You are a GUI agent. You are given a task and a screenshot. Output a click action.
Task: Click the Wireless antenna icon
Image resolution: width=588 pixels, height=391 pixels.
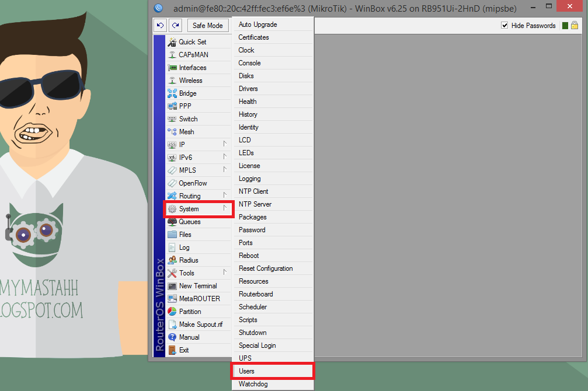pos(172,81)
